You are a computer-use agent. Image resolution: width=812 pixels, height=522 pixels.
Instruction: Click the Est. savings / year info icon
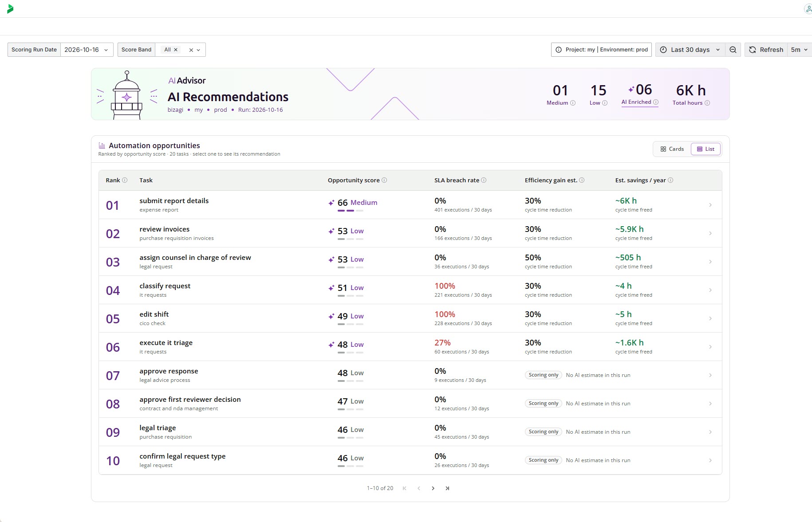point(670,180)
